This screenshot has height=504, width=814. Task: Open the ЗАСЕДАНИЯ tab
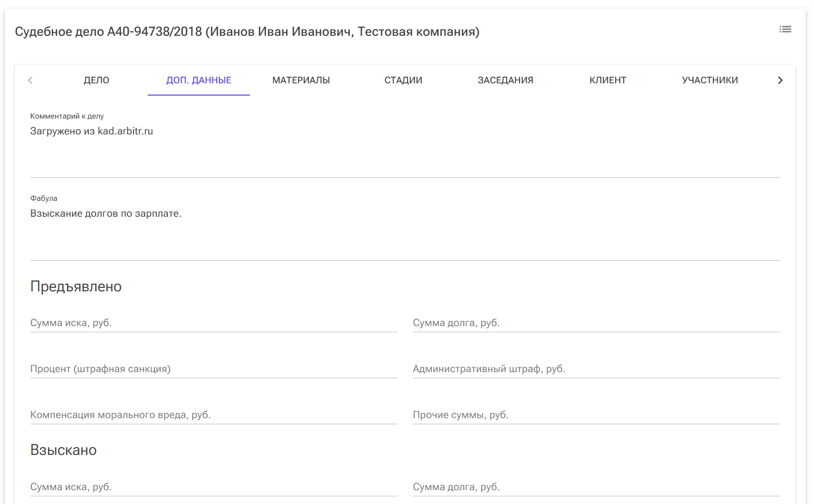(505, 80)
